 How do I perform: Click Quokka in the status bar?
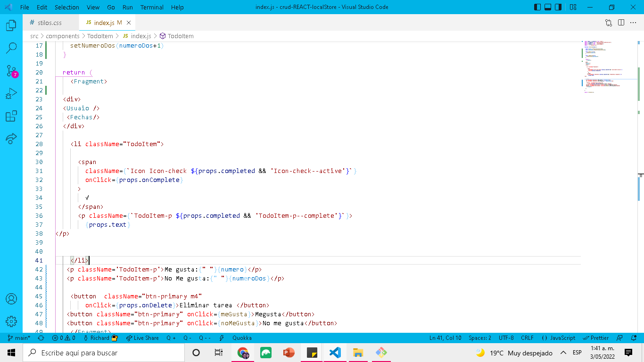coord(242,338)
